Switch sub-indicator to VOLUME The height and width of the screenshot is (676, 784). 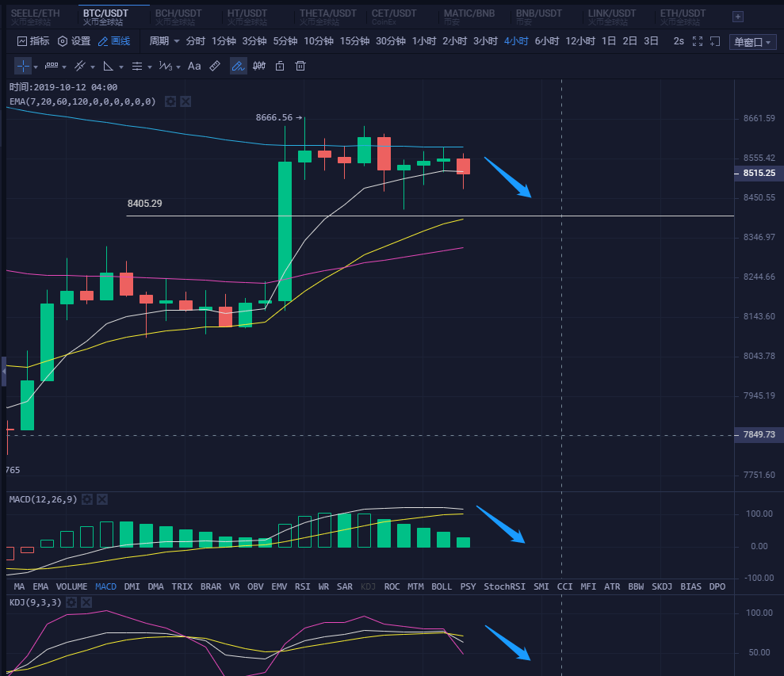tap(71, 586)
